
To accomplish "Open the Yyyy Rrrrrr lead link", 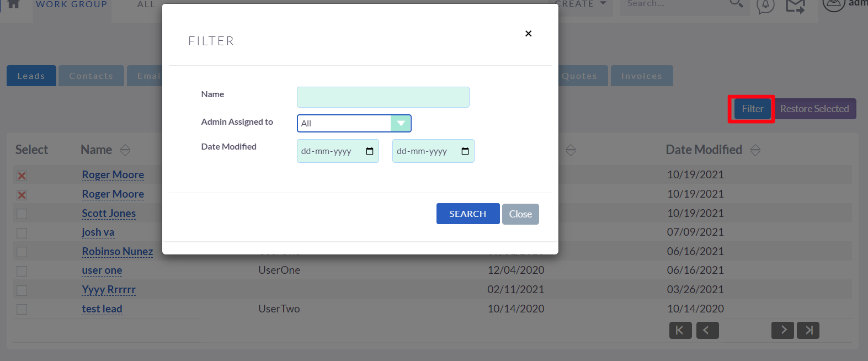I will [109, 289].
